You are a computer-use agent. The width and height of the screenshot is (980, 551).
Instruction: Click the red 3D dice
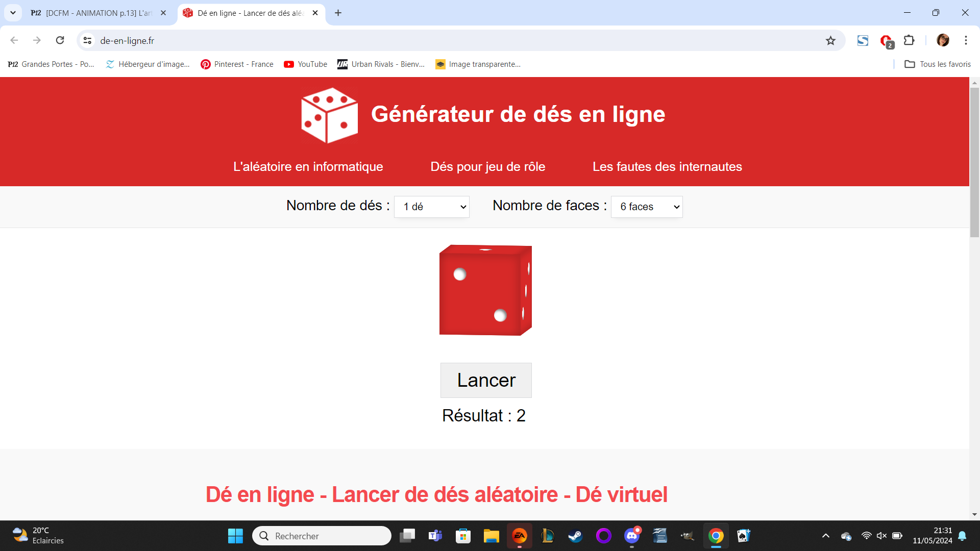click(485, 290)
